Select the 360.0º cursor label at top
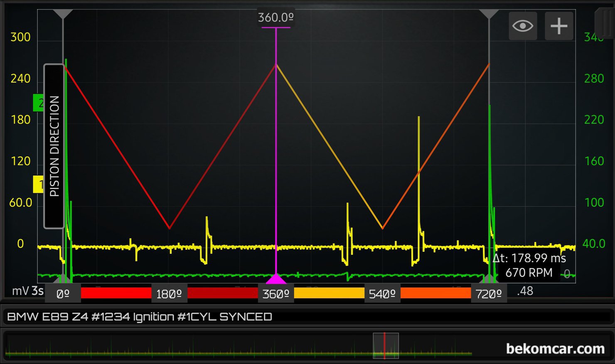615x364 pixels. pyautogui.click(x=276, y=18)
